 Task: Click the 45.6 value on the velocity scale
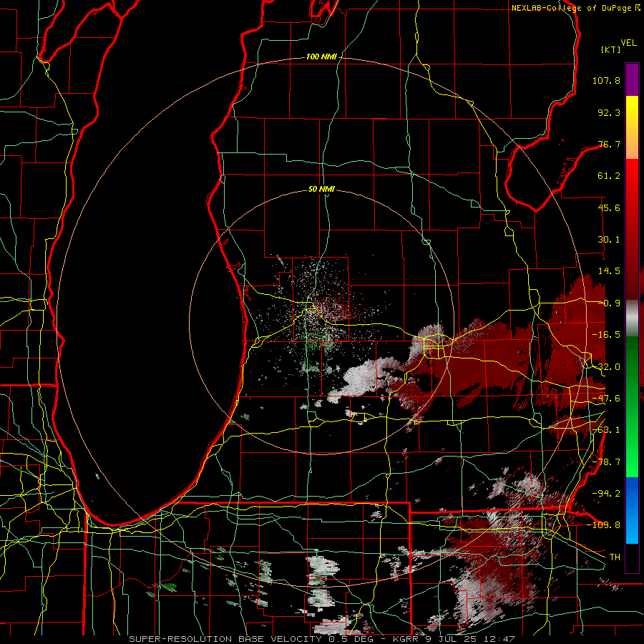(609, 208)
